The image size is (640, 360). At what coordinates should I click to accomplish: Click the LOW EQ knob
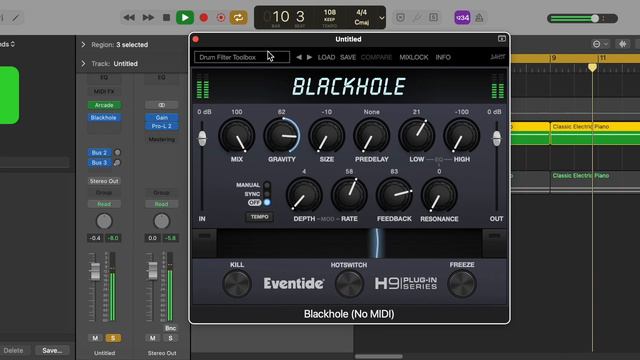pyautogui.click(x=417, y=136)
